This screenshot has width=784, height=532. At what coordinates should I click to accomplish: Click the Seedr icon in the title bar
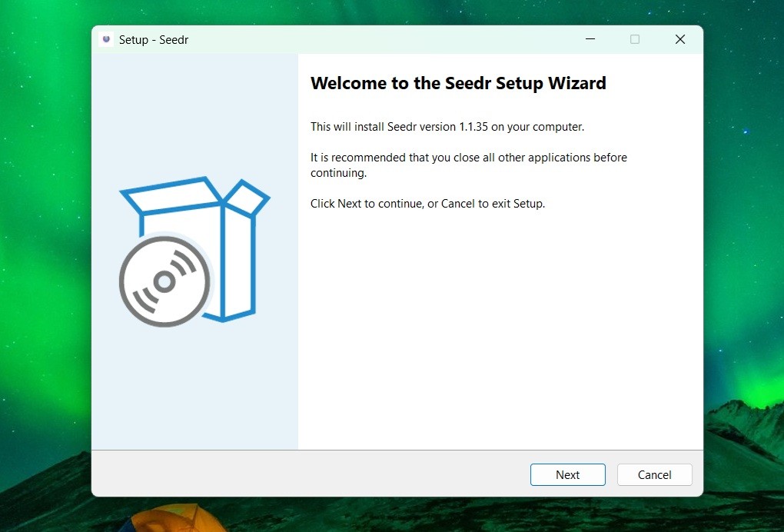[x=106, y=39]
